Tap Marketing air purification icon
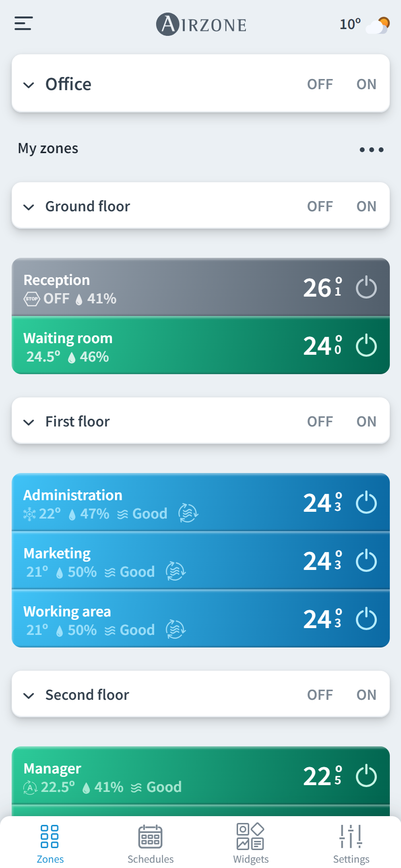Screen dimensions: 401x868 click(176, 571)
